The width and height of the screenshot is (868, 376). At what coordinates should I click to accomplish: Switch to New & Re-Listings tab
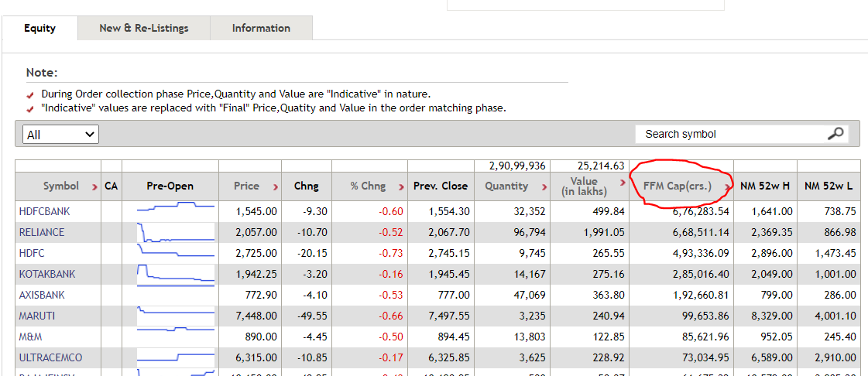point(144,28)
